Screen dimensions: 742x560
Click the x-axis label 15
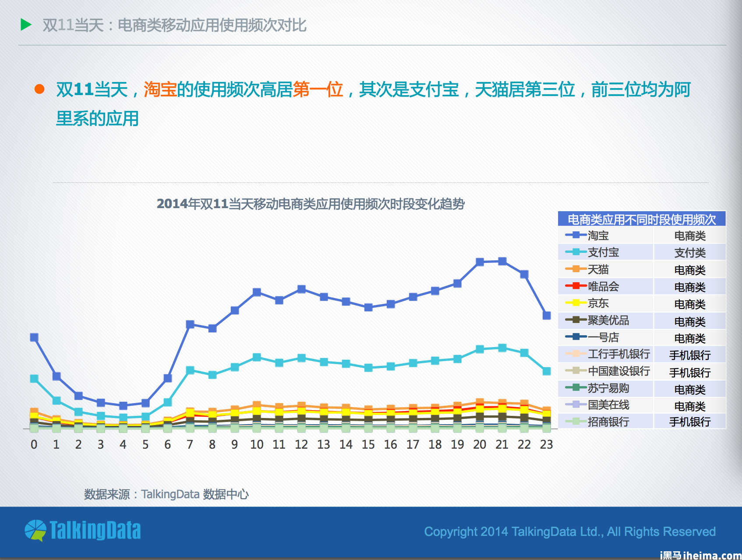(368, 445)
